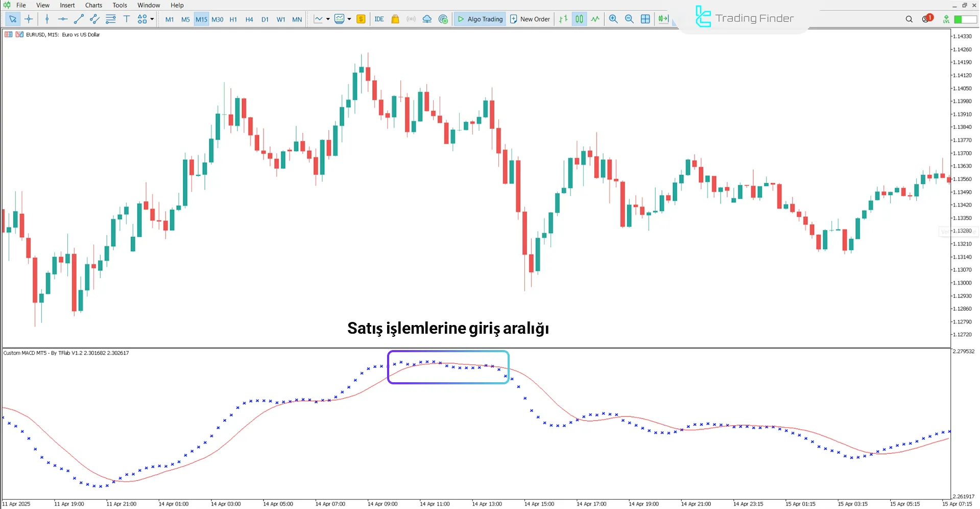The image size is (980, 509).
Task: Switch to D1 timeframe
Action: coord(265,19)
